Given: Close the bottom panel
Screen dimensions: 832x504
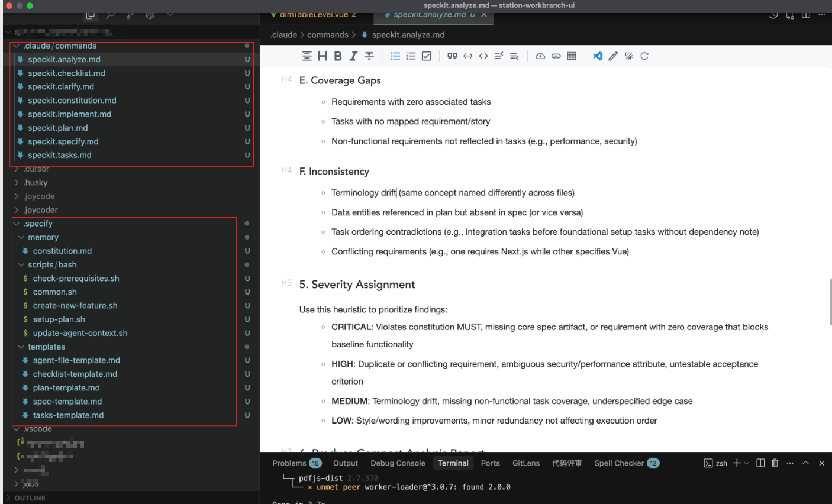Looking at the screenshot, I should point(821,463).
